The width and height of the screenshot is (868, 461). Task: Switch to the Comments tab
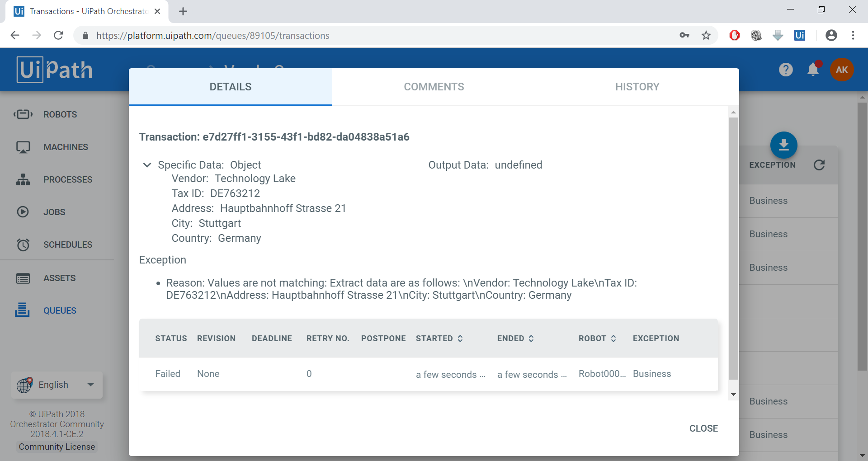point(434,87)
